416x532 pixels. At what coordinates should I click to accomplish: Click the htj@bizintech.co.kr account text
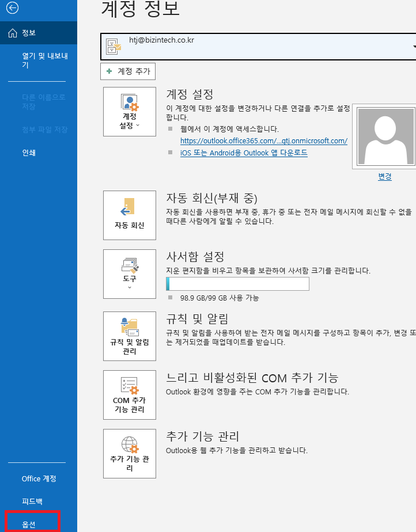click(x=162, y=40)
